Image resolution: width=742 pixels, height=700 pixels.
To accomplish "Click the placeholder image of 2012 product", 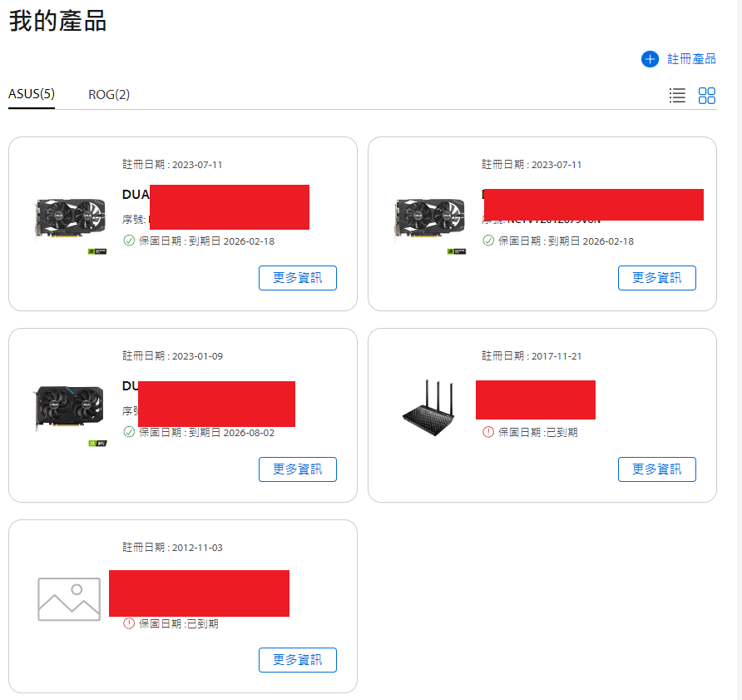I will tap(69, 599).
